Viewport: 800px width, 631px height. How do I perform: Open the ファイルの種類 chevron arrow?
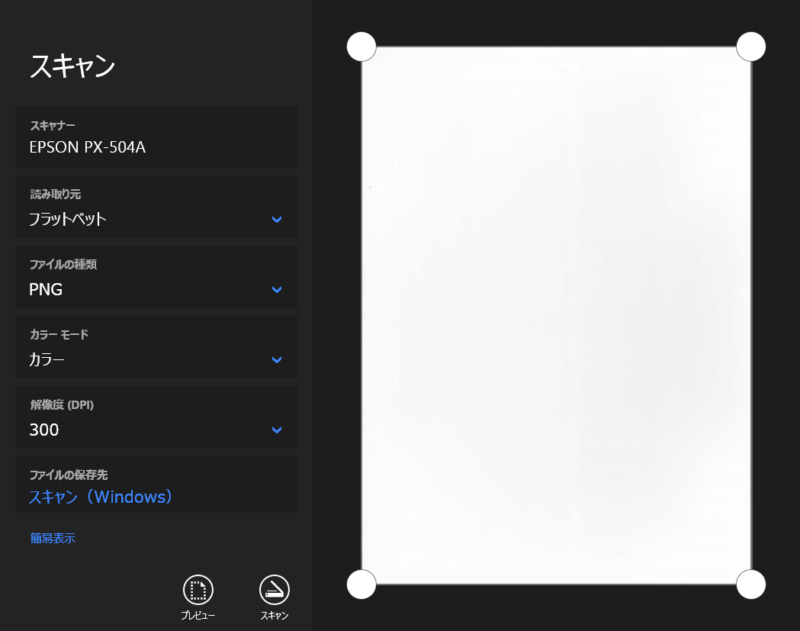coord(277,290)
